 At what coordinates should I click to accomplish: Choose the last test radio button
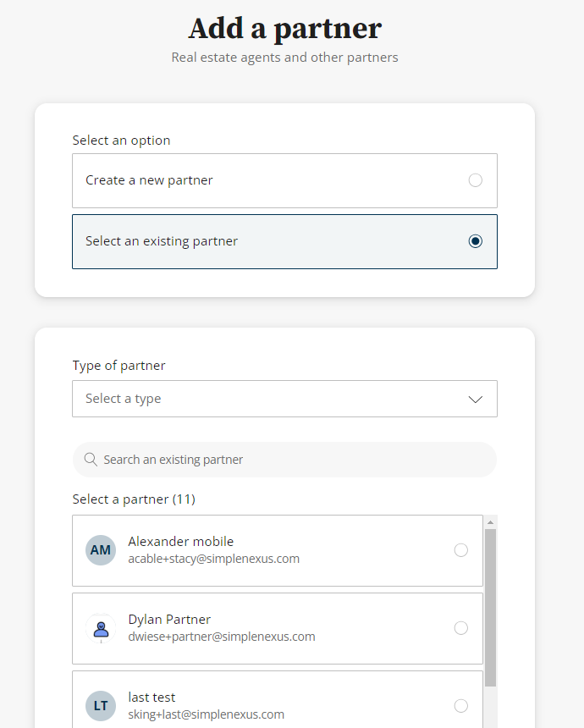coord(460,706)
